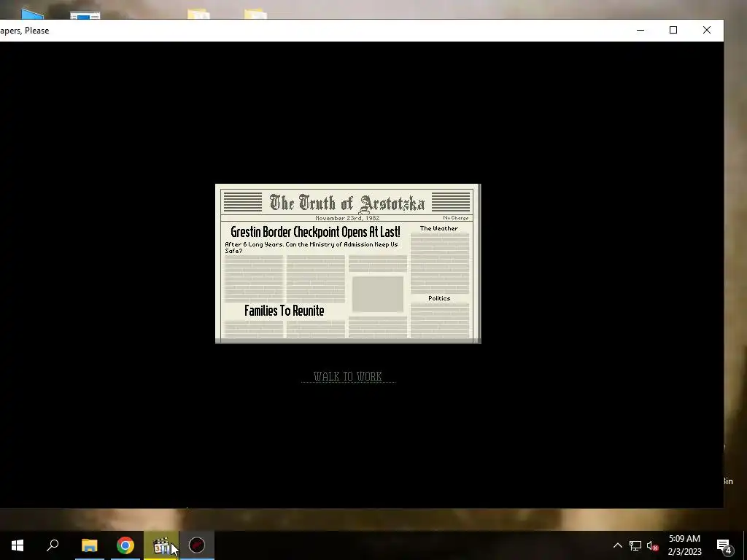
Task: Maximize the Papers, Please window
Action: [673, 30]
